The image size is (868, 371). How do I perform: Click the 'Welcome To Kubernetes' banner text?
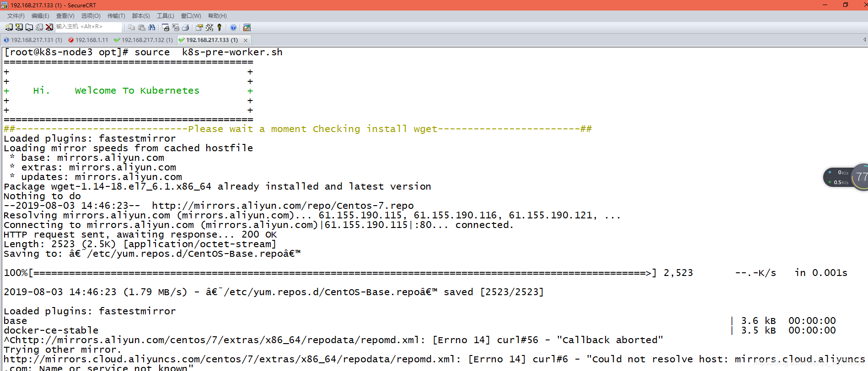coord(137,90)
